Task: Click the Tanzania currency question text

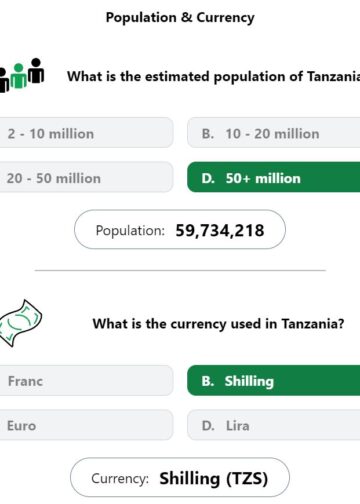Action: click(218, 324)
